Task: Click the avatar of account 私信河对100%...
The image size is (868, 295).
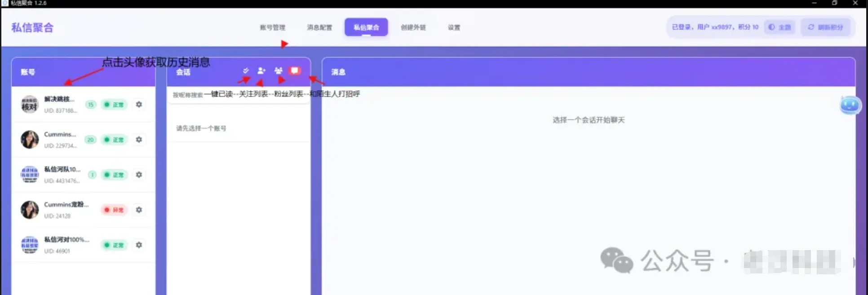Action: point(30,245)
